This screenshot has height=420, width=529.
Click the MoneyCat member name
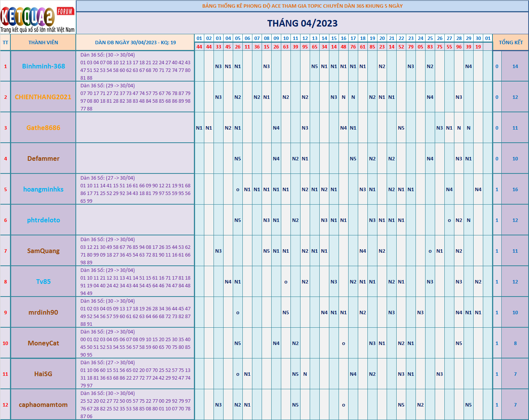point(43,343)
